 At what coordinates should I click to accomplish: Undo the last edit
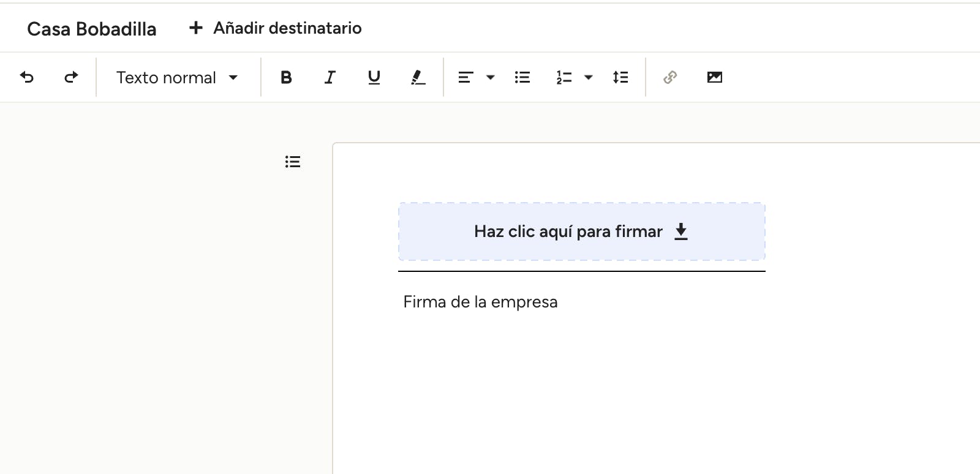pyautogui.click(x=27, y=77)
